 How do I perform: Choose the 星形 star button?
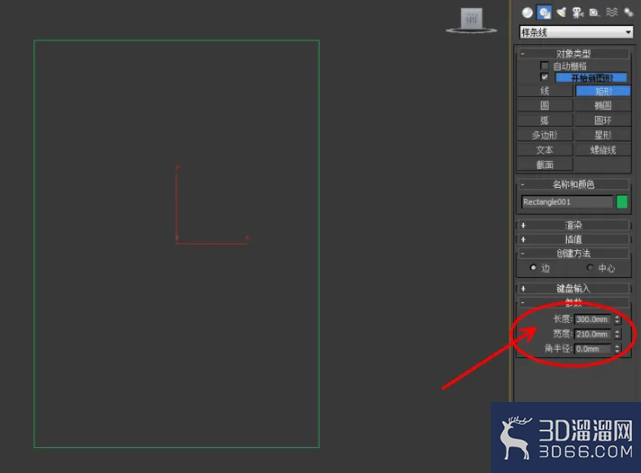(x=603, y=135)
